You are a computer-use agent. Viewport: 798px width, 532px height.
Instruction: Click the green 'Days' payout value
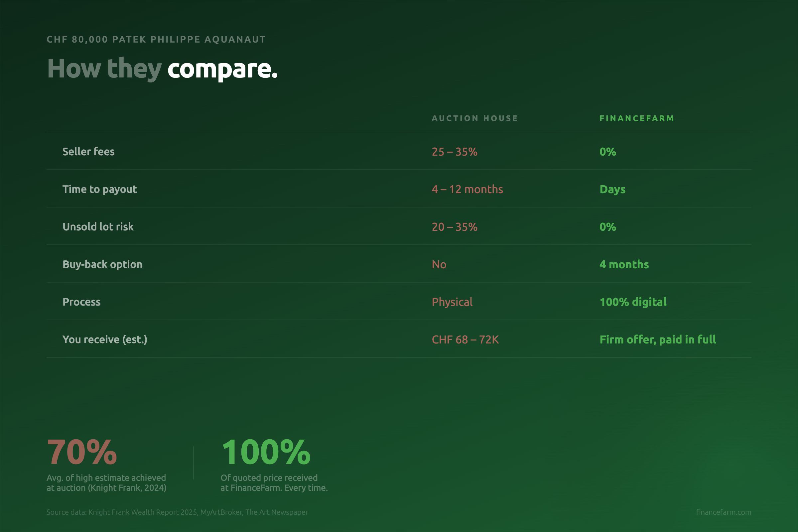pyautogui.click(x=612, y=189)
